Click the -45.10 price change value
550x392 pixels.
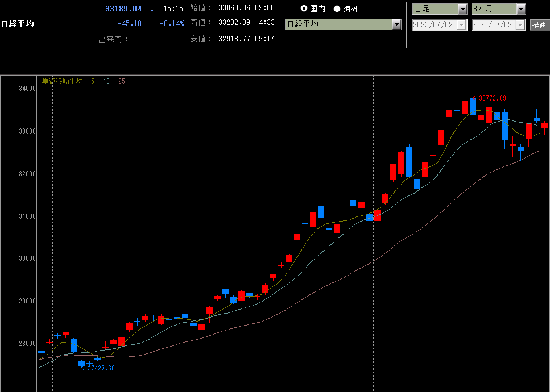click(130, 23)
